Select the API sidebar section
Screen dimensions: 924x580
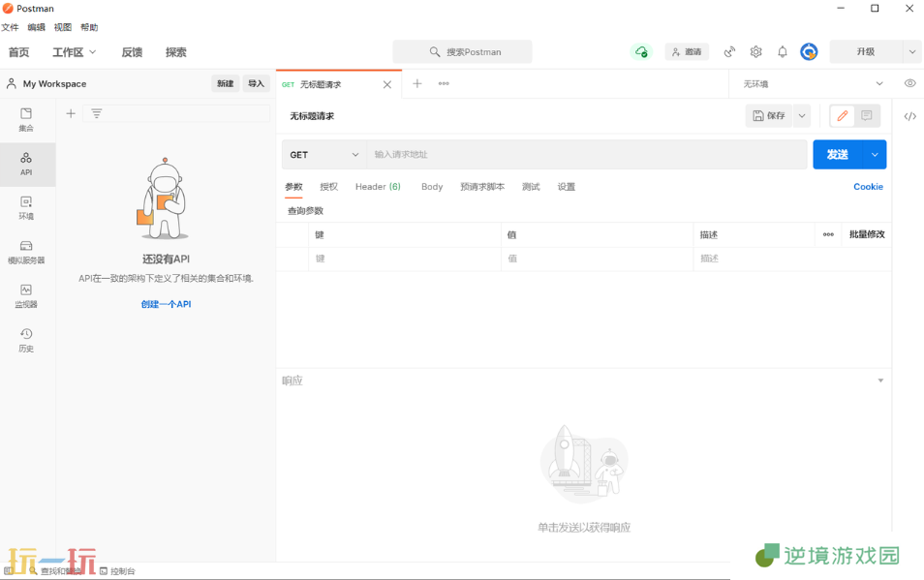[26, 165]
